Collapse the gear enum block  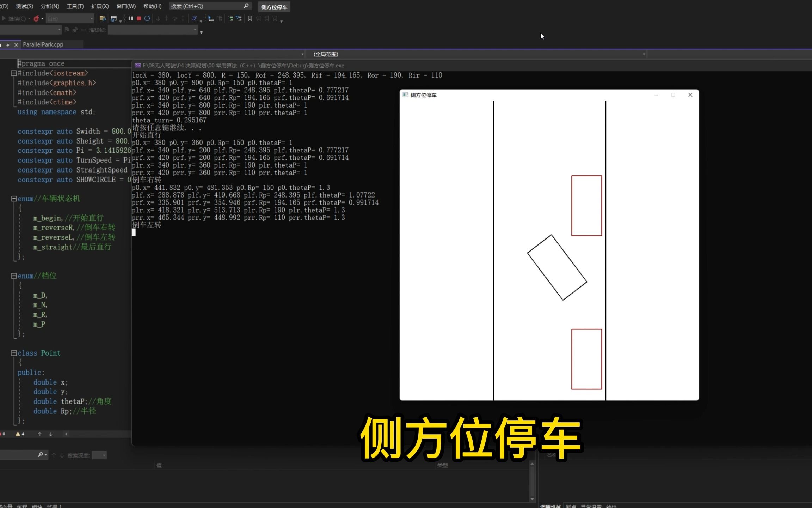point(14,276)
